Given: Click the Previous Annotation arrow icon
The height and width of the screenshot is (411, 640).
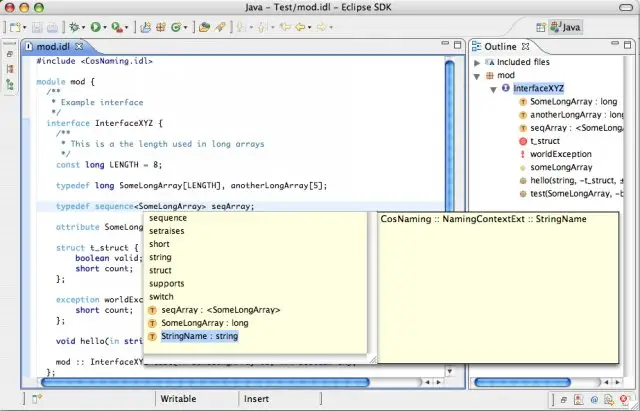Looking at the screenshot, I should 263,27.
